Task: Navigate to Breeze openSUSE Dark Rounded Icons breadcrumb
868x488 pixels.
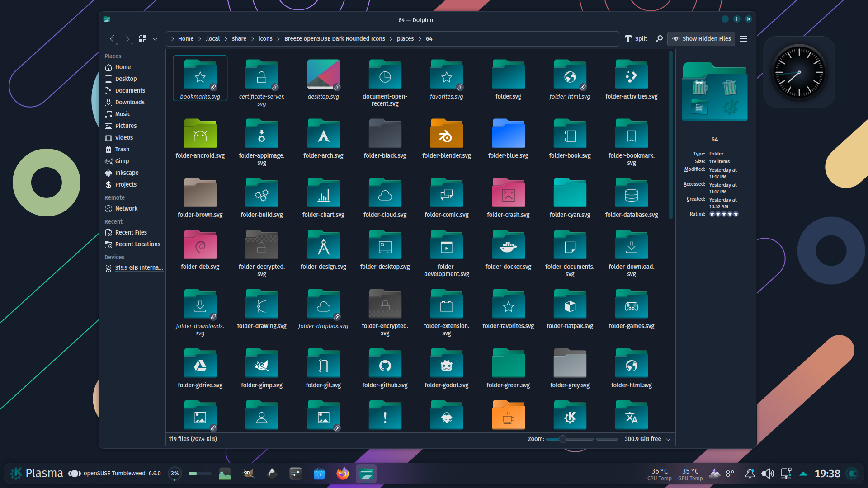Action: click(x=335, y=39)
